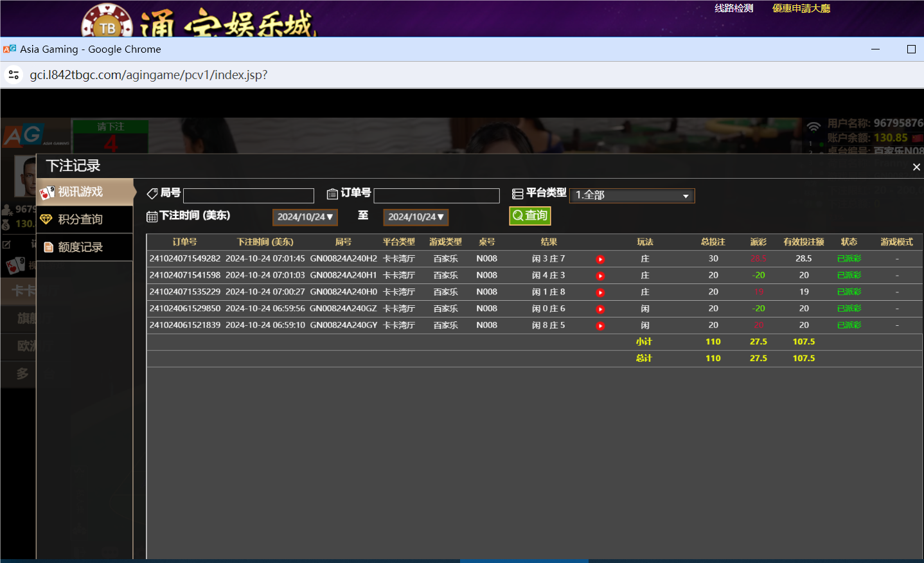Open the end date dropdown after 至
Screen dimensions: 924x563
tap(416, 217)
